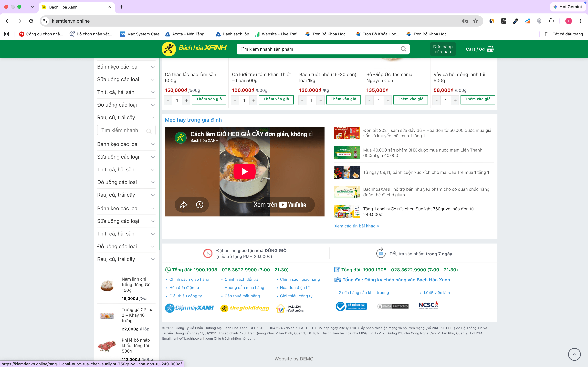Increase quantity of Cá thác lác
This screenshot has width=588, height=367.
point(186,101)
